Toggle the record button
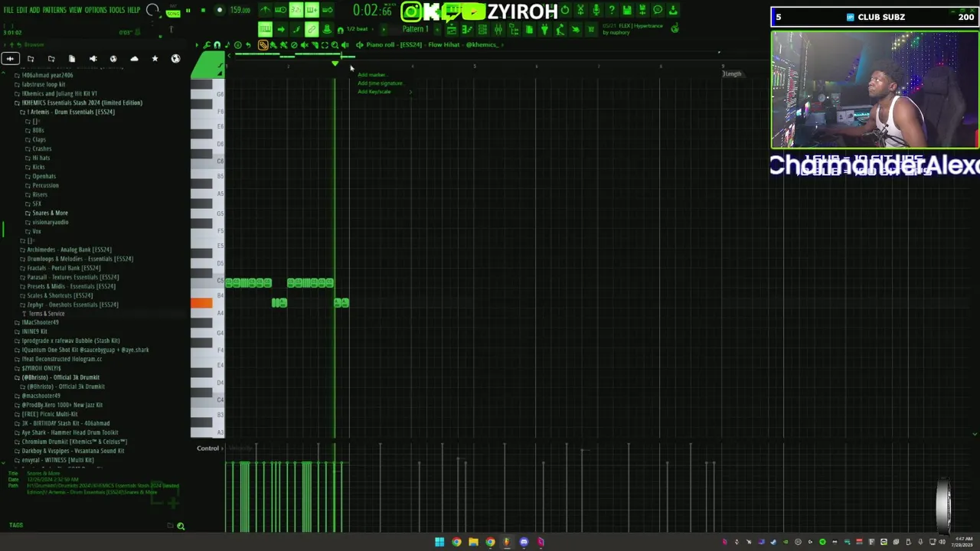 (x=220, y=10)
